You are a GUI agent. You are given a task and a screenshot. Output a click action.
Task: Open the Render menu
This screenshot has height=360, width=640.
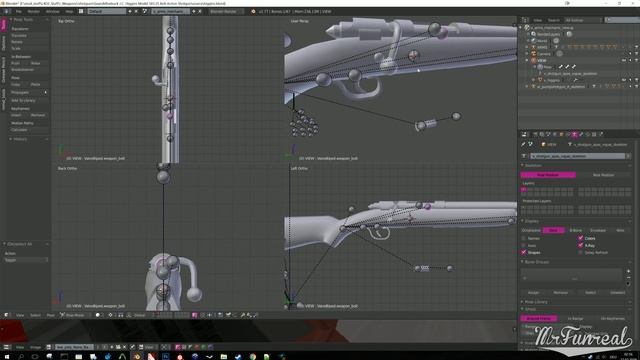(x=33, y=11)
